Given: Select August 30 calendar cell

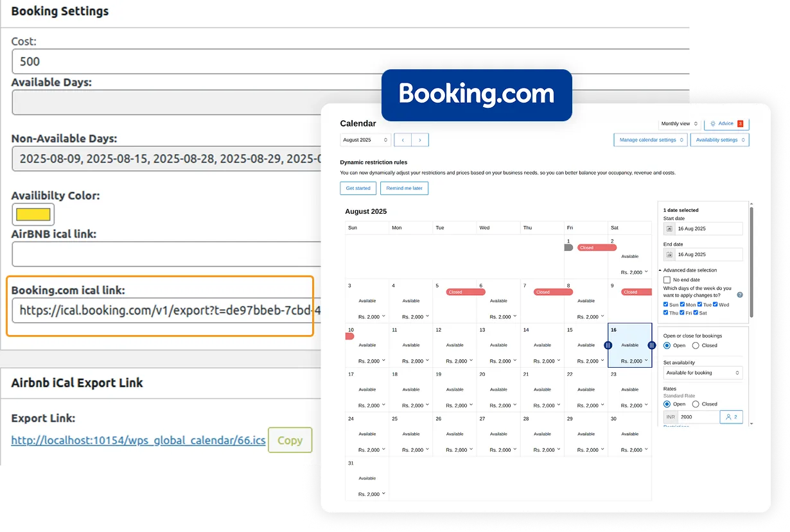Looking at the screenshot, I should click(x=630, y=434).
